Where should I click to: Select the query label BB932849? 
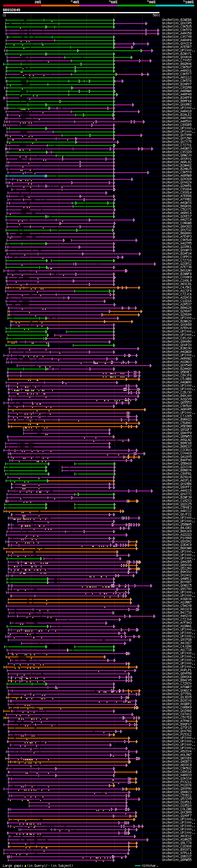click(x=11, y=10)
